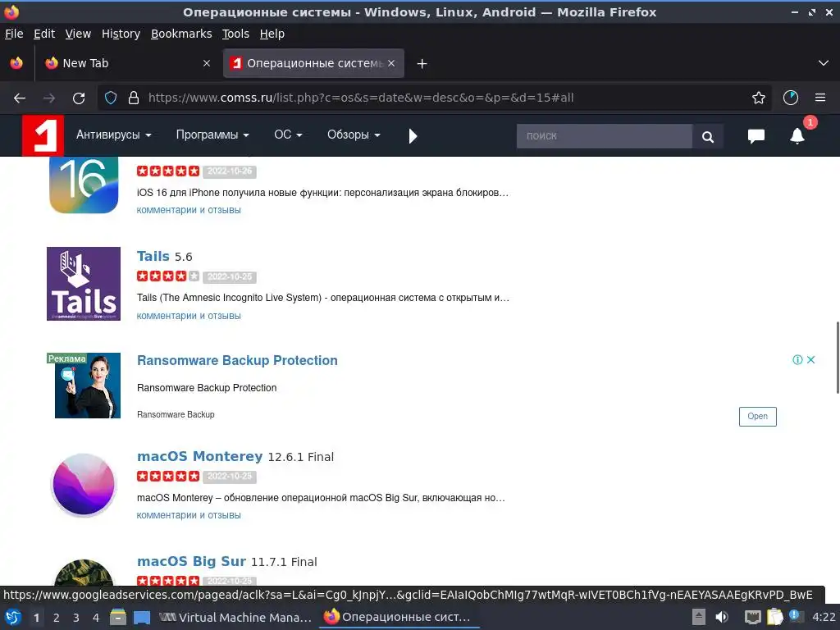
Task: Expand the Обзоры dropdown menu
Action: pos(354,135)
